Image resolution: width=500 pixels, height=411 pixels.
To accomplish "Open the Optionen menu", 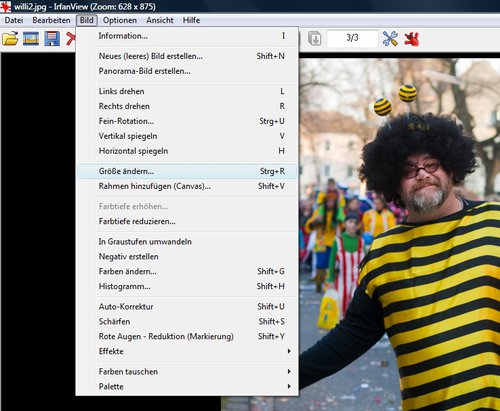I will (120, 20).
